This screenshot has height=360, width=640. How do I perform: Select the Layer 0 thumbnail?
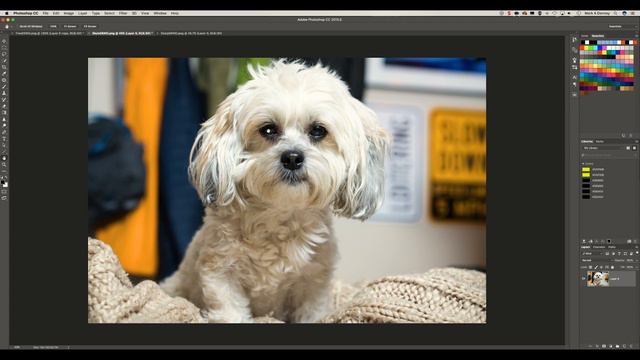[x=598, y=279]
